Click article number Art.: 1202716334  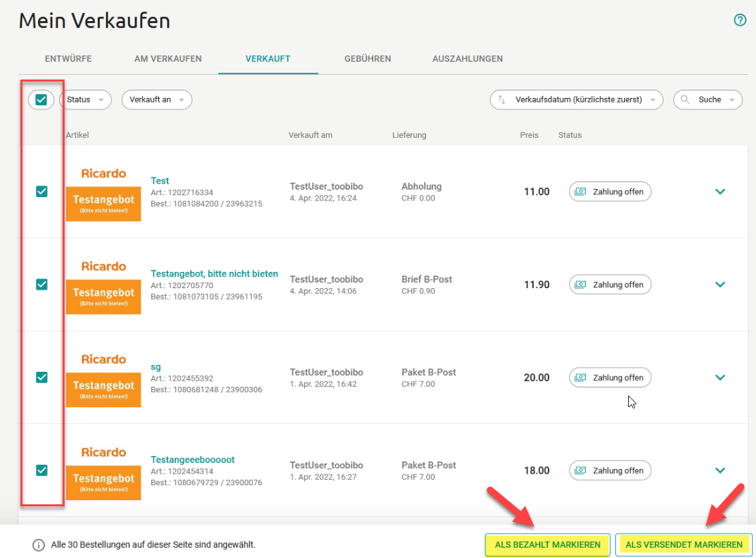pos(182,192)
